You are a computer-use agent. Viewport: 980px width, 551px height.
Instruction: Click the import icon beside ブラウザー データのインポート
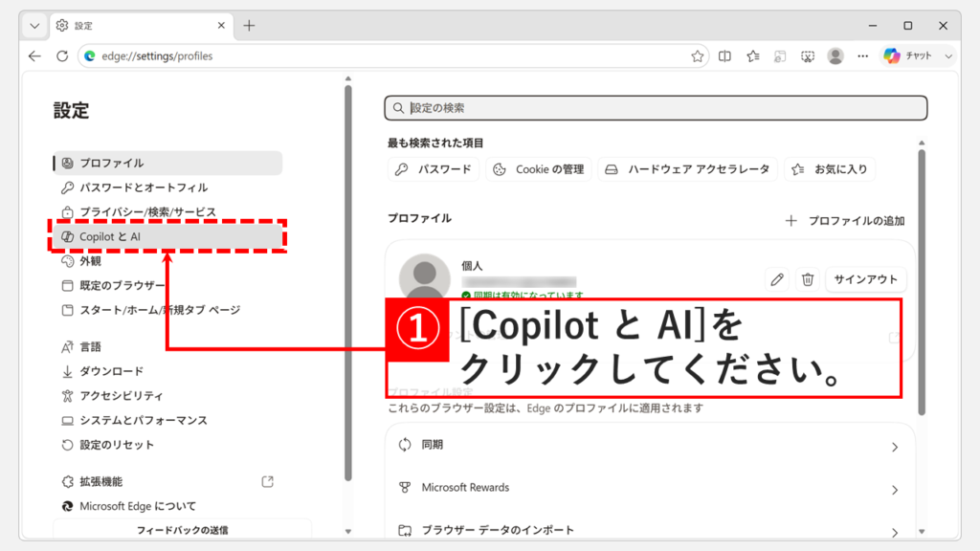pos(405,530)
